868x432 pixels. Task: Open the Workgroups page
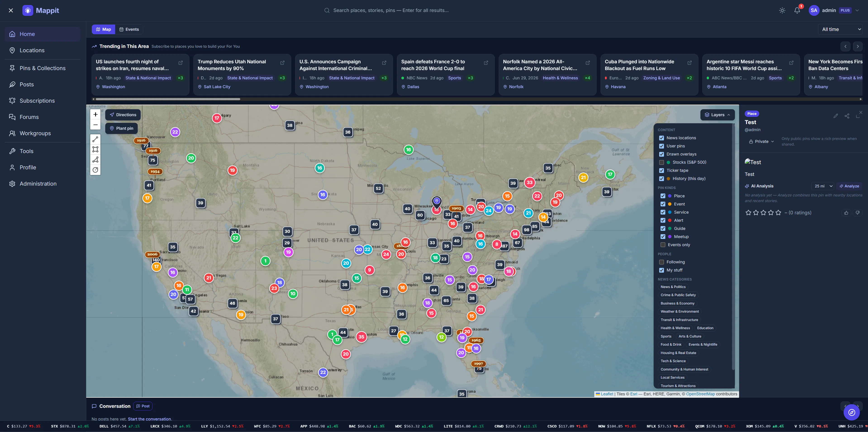coord(43,133)
